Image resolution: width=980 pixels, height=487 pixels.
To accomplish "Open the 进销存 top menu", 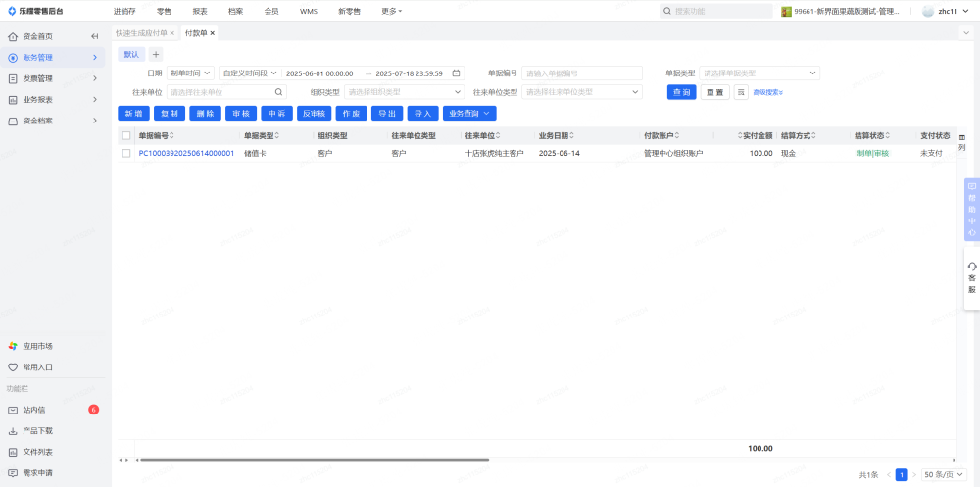I will pyautogui.click(x=124, y=11).
